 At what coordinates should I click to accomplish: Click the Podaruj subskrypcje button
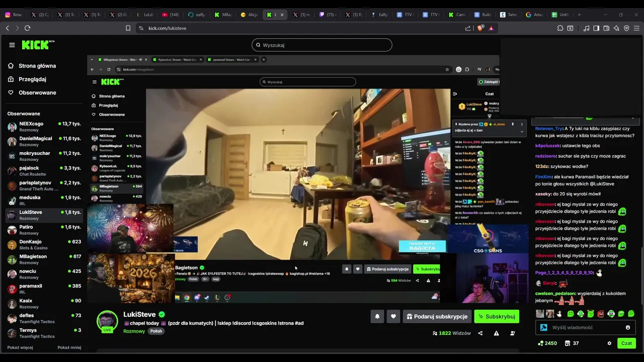coord(437,316)
